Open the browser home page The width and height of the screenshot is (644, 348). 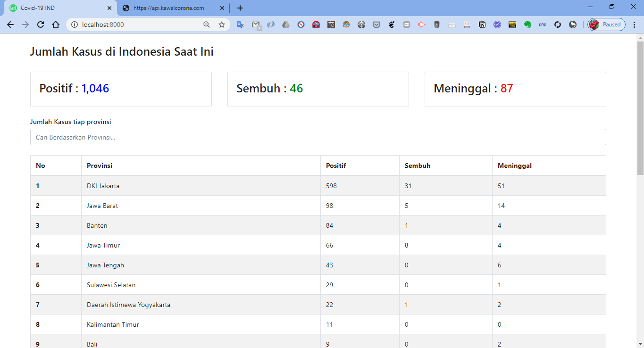pos(56,25)
